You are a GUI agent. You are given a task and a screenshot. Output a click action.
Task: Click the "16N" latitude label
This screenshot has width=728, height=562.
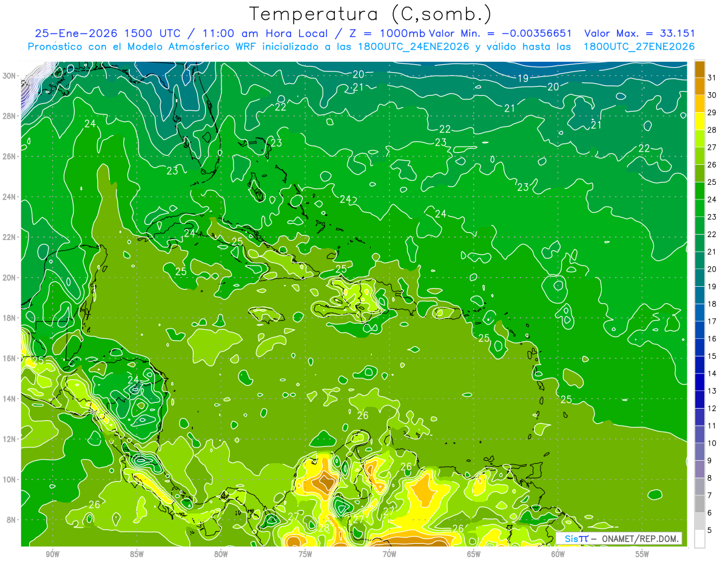coord(9,358)
